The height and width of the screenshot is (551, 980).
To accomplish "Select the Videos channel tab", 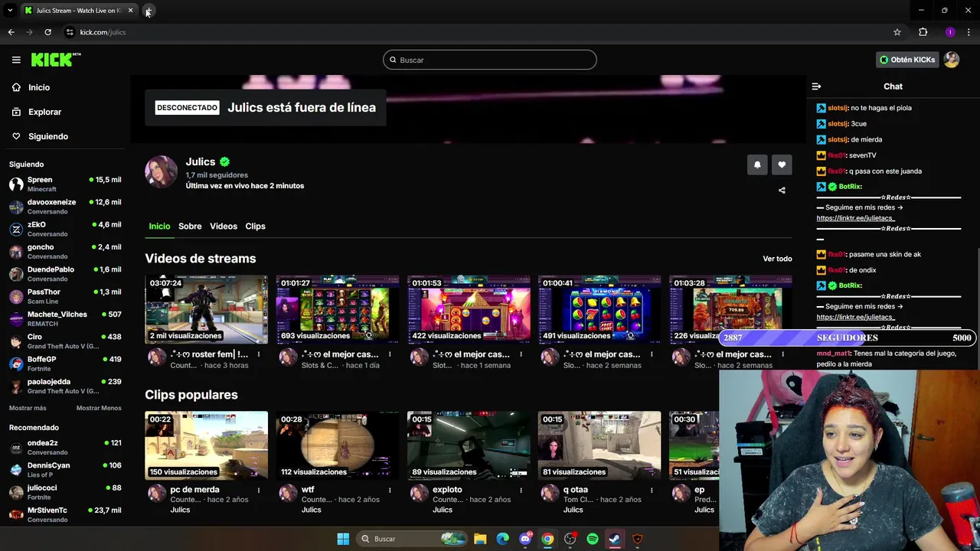I will (x=224, y=227).
